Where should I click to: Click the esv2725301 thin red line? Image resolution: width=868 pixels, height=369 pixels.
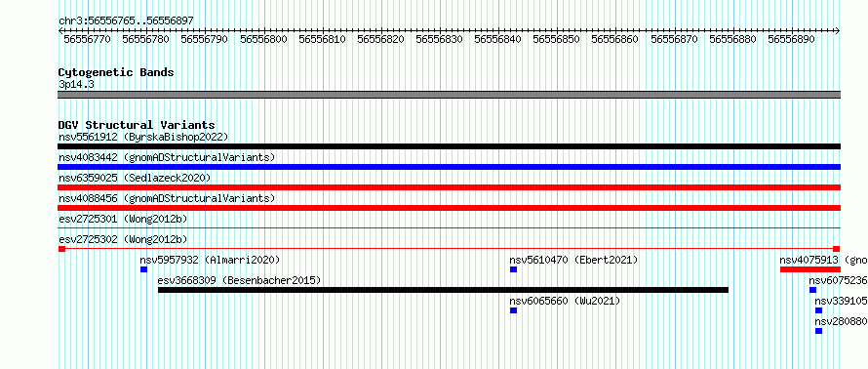coord(449,227)
